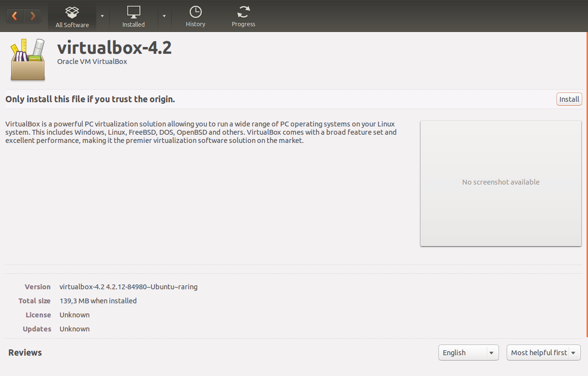Screen dimensions: 588x376
Task: Click the 139,3 MB when installed text
Action: 98,301
